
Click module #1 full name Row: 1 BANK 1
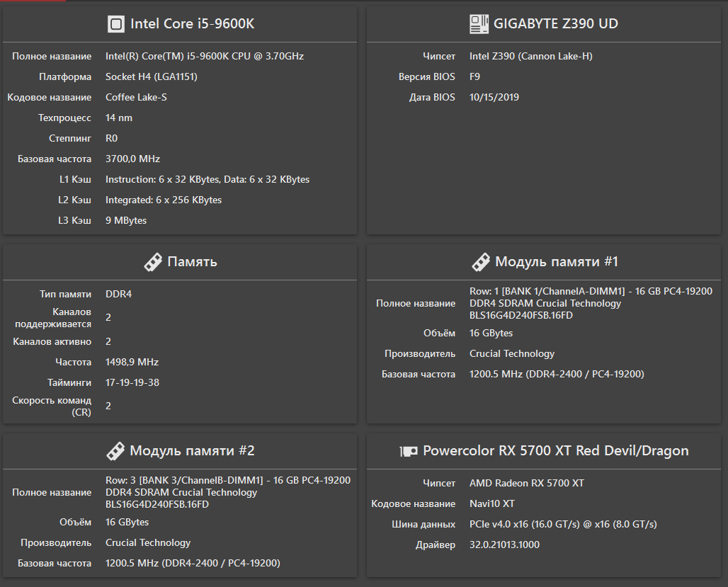click(591, 303)
